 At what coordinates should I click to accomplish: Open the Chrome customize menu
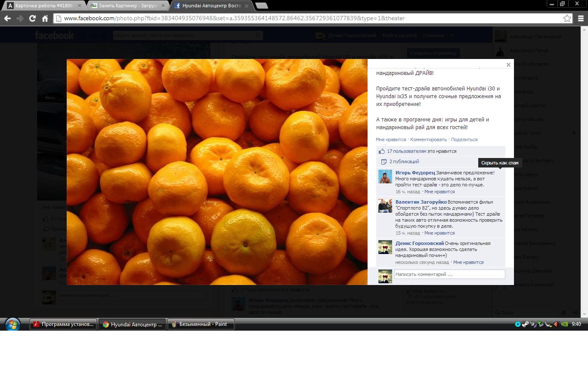pyautogui.click(x=581, y=18)
